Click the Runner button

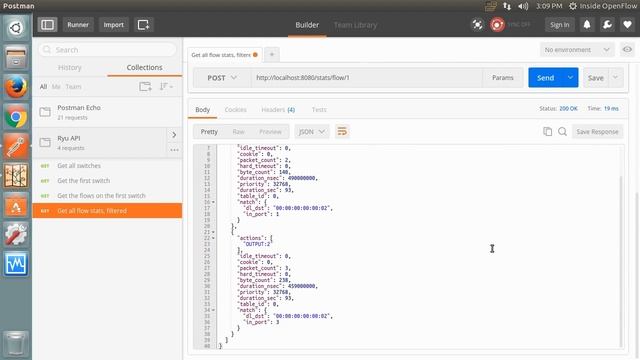78,25
